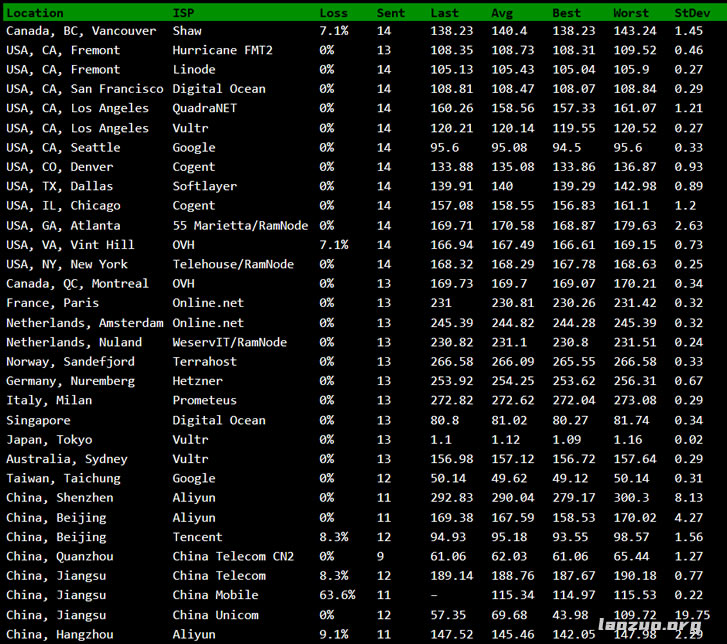The width and height of the screenshot is (727, 644).
Task: Click the Loss column header
Action: pyautogui.click(x=334, y=13)
